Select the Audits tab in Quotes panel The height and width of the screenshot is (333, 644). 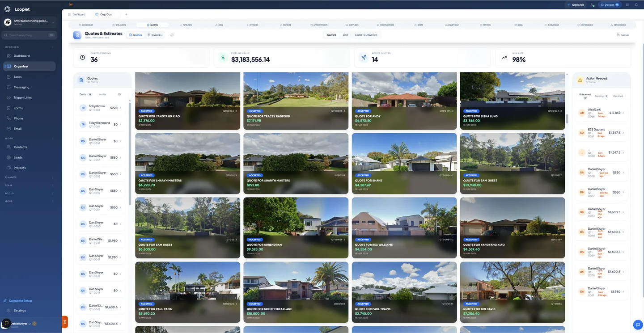tap(102, 94)
